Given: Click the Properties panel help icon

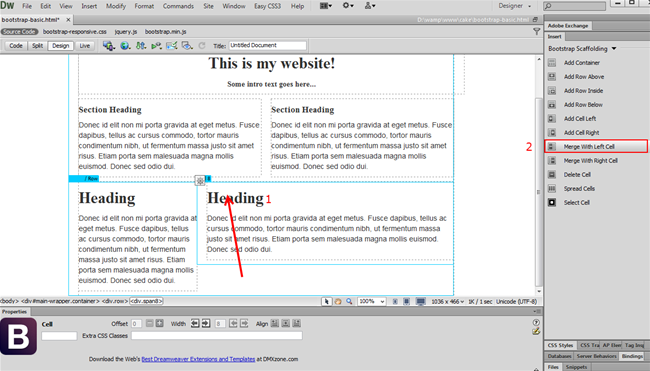Looking at the screenshot, I should pyautogui.click(x=536, y=323).
